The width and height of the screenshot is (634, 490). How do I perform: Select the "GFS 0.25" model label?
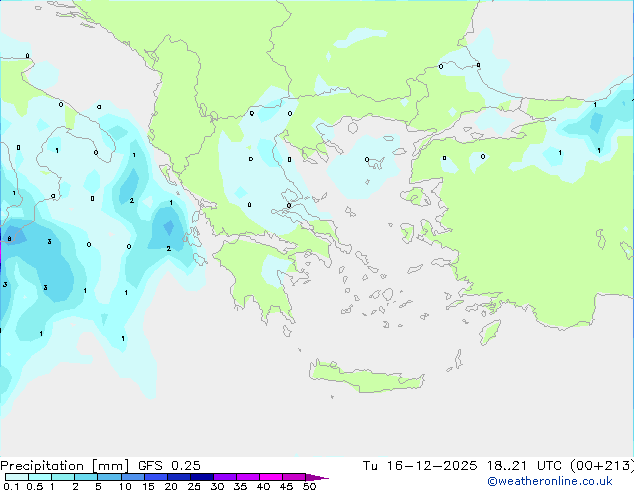[169, 466]
